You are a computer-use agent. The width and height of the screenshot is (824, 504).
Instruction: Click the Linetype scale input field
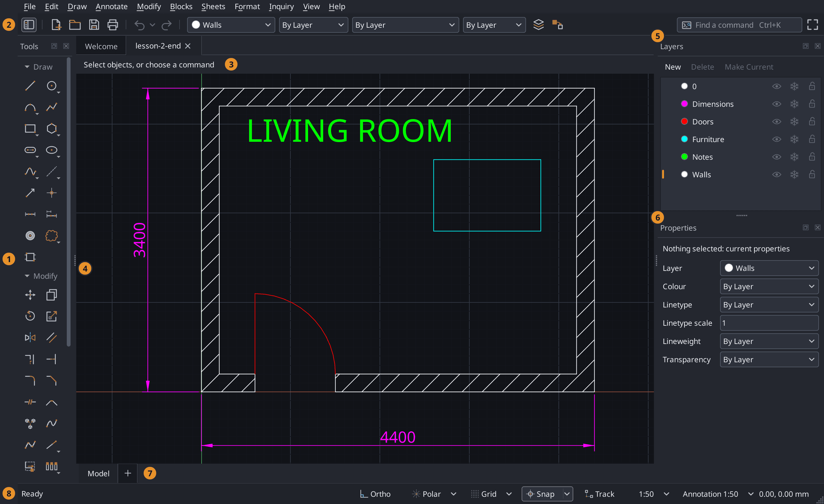coord(769,323)
